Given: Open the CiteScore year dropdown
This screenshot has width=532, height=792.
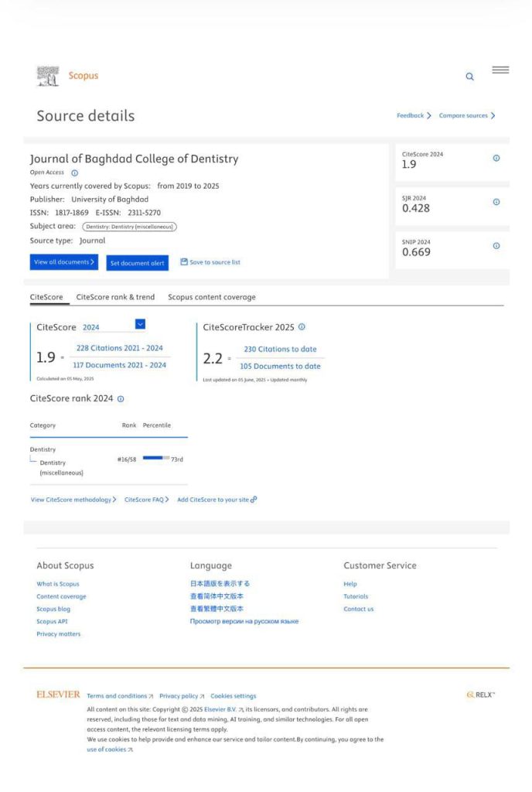Looking at the screenshot, I should [140, 324].
